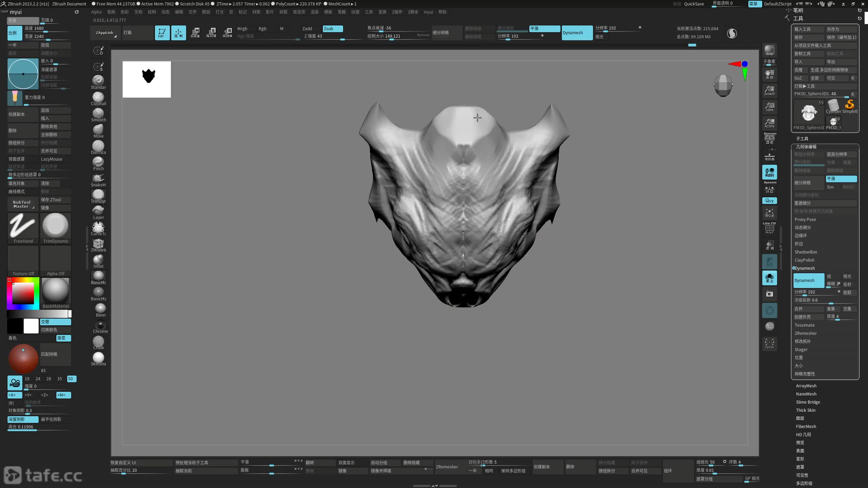Click the Xpose icon
868x488 pixels.
click(769, 343)
